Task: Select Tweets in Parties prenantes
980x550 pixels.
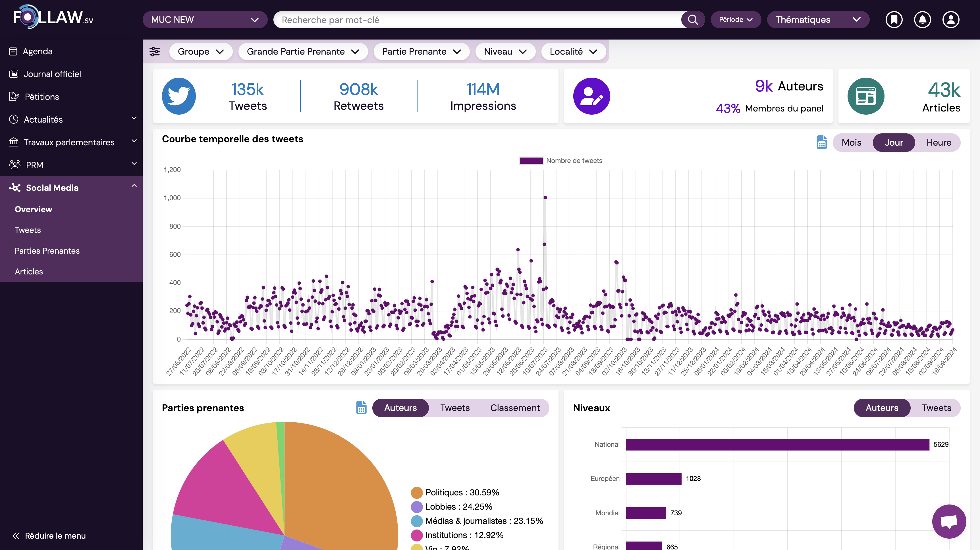Action: [x=455, y=408]
